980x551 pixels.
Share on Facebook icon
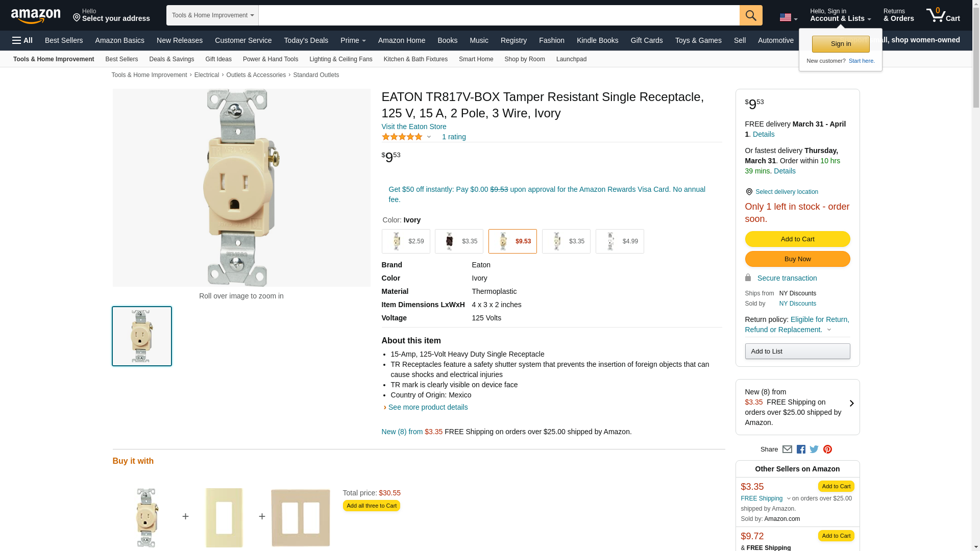[801, 449]
